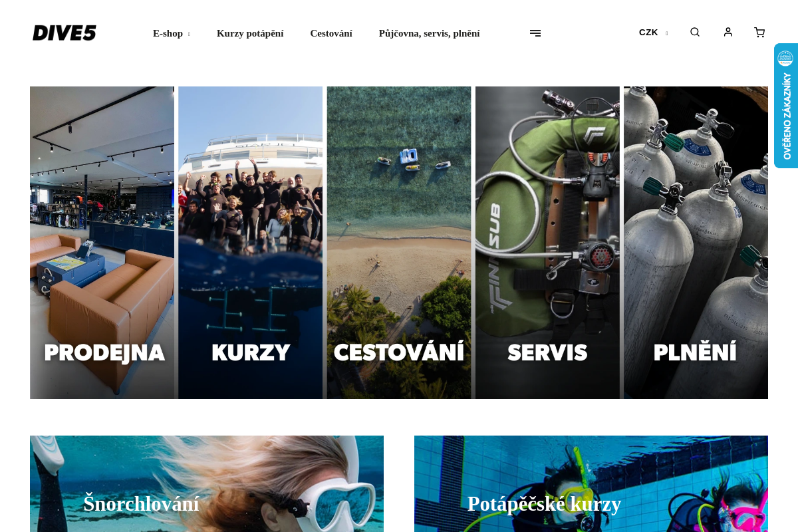Open the Cestování menu item
The height and width of the screenshot is (532, 798).
pyautogui.click(x=331, y=33)
